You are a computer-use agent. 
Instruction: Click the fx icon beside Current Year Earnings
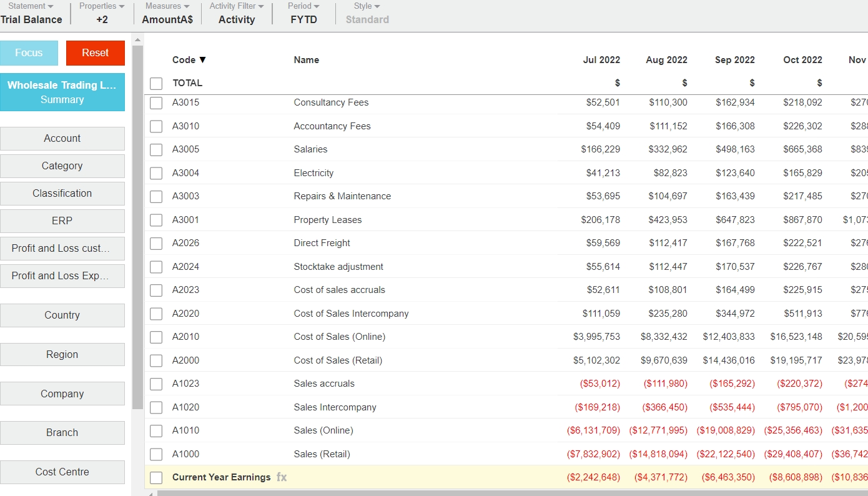[282, 477]
